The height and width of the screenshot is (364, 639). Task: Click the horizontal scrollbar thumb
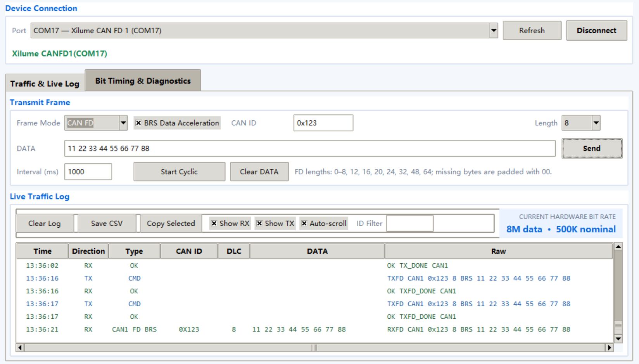(314, 348)
